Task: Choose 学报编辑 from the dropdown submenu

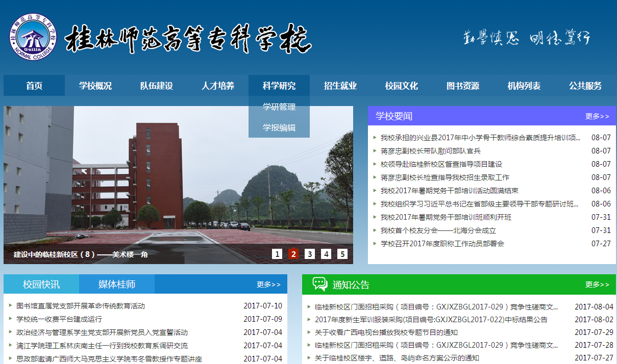Action: [279, 128]
